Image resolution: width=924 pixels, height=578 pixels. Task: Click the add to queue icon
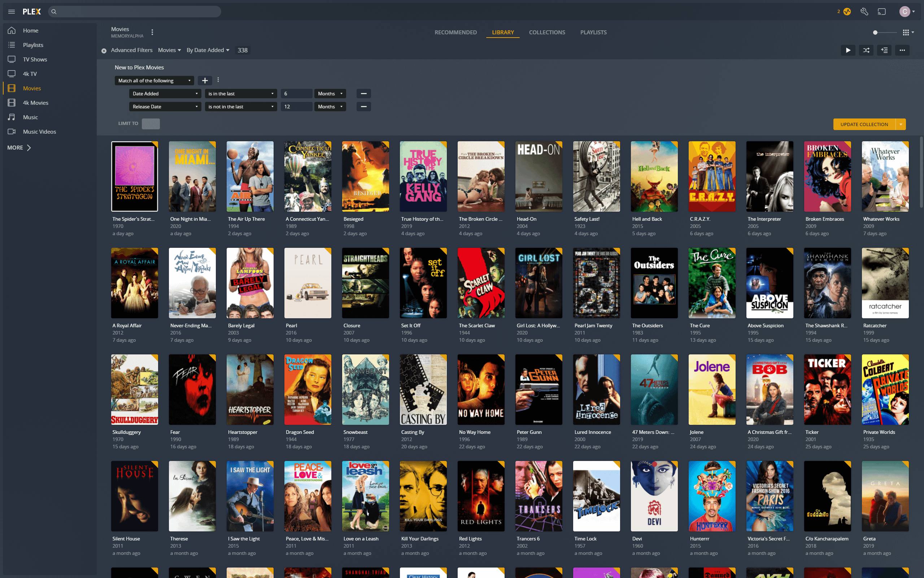coord(884,50)
